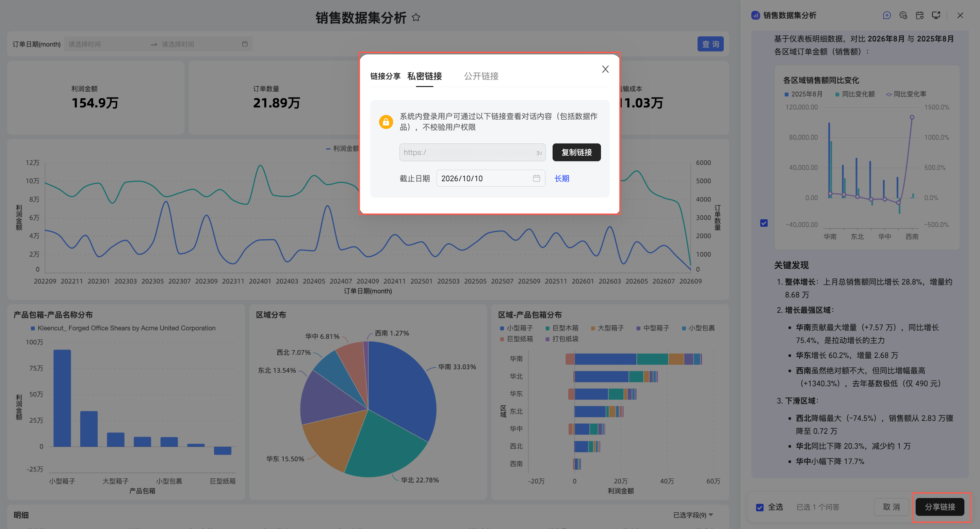
Task: Toggle the 2025年8月 legend in side chart
Action: 803,94
